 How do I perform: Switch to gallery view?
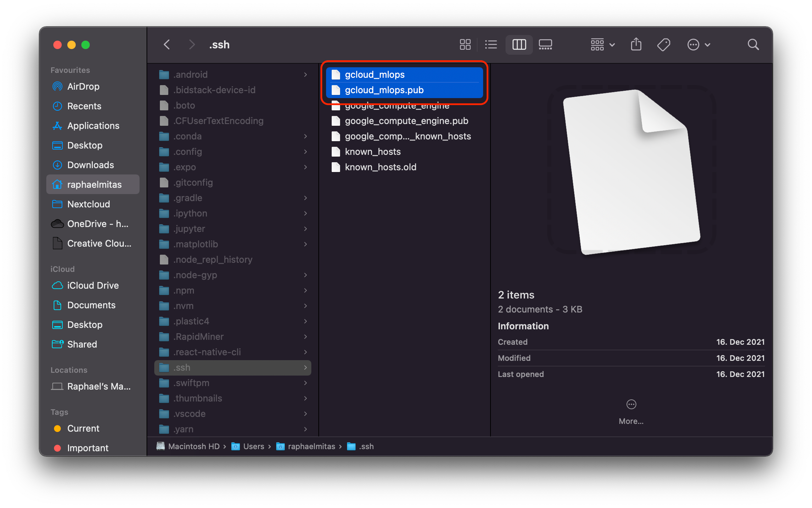[x=545, y=44]
